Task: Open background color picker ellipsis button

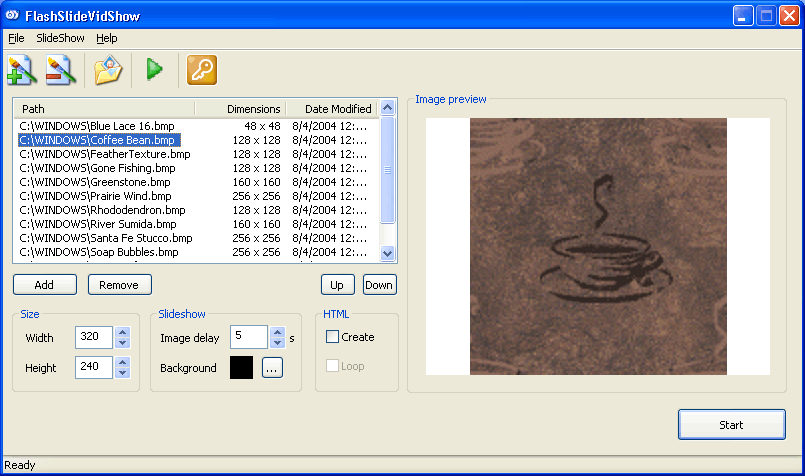Action: pyautogui.click(x=273, y=368)
